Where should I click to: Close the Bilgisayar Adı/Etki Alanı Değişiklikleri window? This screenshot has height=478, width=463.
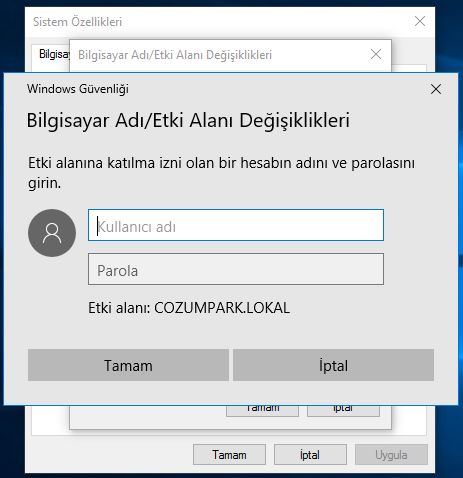(x=376, y=54)
